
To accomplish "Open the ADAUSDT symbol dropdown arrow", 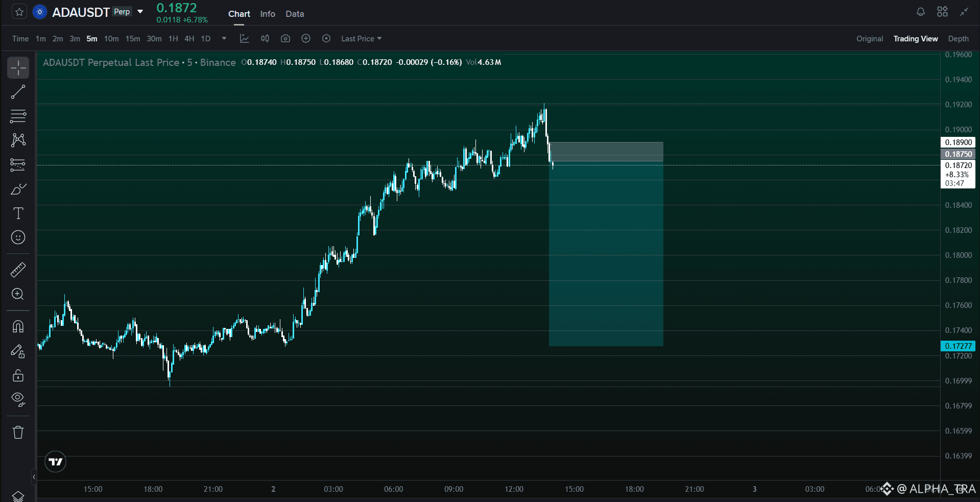I will coord(140,12).
